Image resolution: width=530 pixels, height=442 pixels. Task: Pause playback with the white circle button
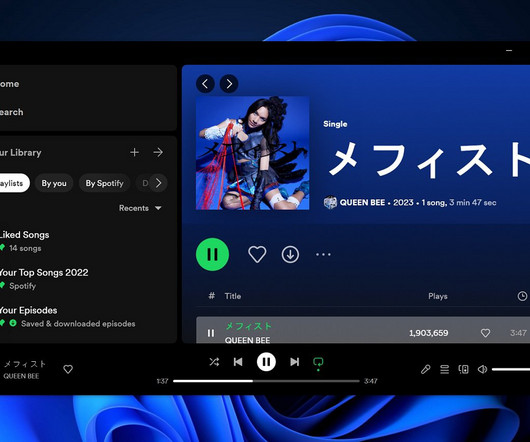tap(266, 362)
